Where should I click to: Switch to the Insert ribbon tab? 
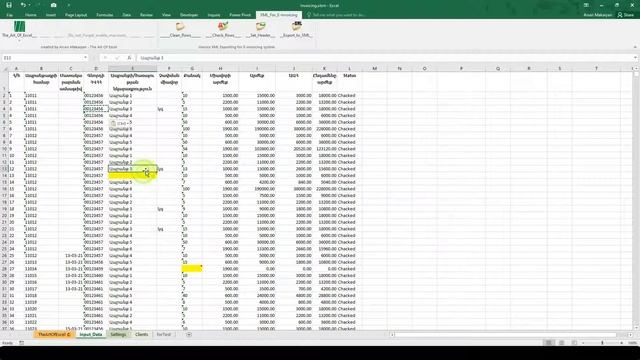coord(51,15)
